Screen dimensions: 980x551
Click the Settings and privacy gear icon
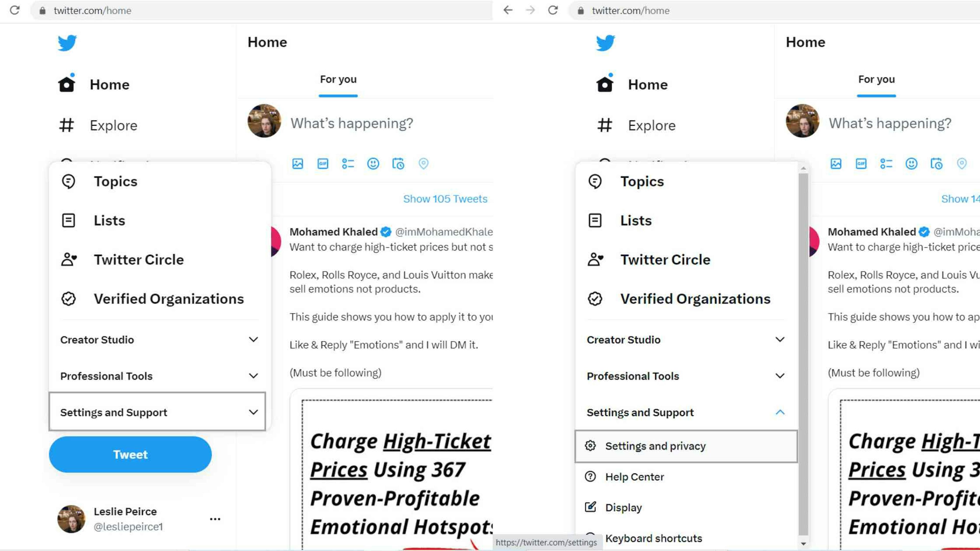tap(591, 445)
